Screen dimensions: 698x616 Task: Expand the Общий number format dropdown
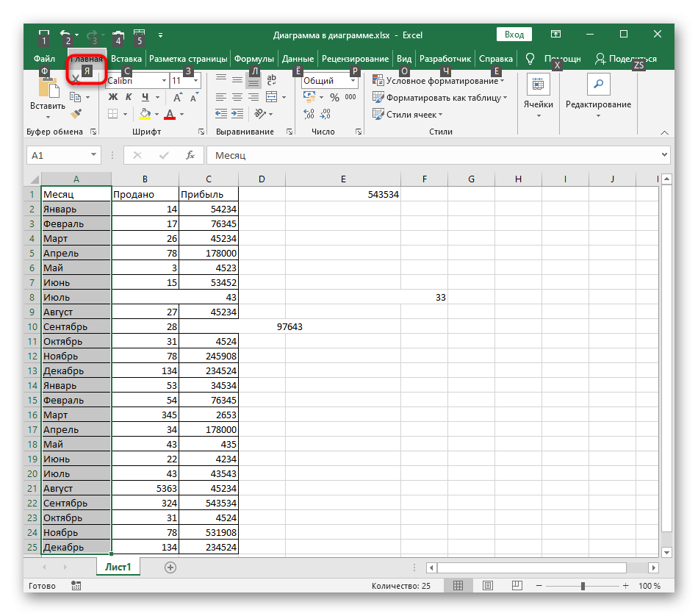pyautogui.click(x=353, y=81)
